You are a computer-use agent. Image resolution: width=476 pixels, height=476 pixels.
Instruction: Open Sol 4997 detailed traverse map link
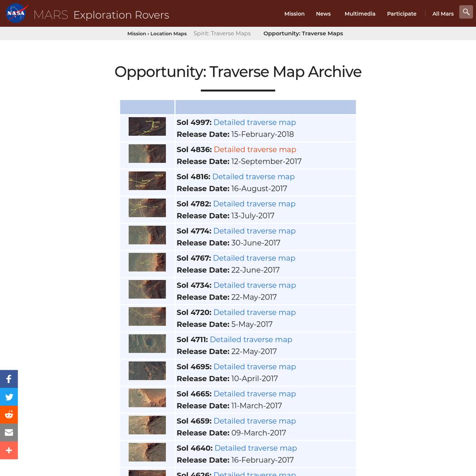(x=254, y=122)
